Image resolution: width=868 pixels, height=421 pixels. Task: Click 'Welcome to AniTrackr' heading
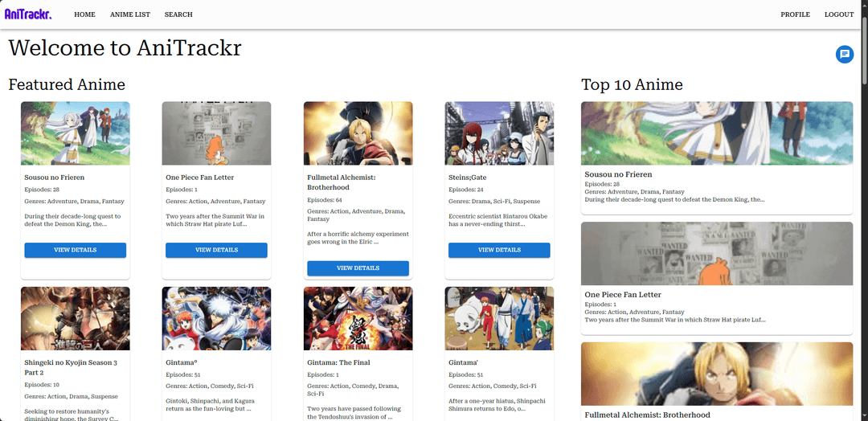[x=125, y=48]
